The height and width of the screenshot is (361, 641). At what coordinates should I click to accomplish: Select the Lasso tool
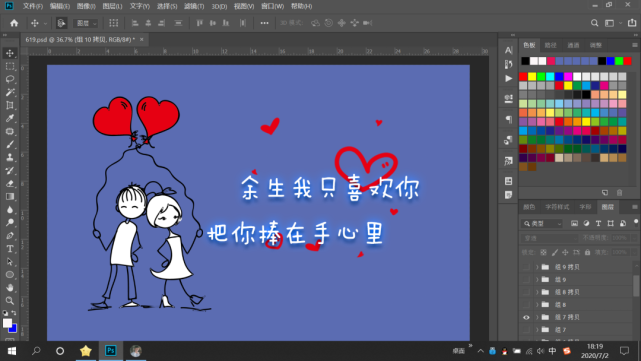pos(10,79)
